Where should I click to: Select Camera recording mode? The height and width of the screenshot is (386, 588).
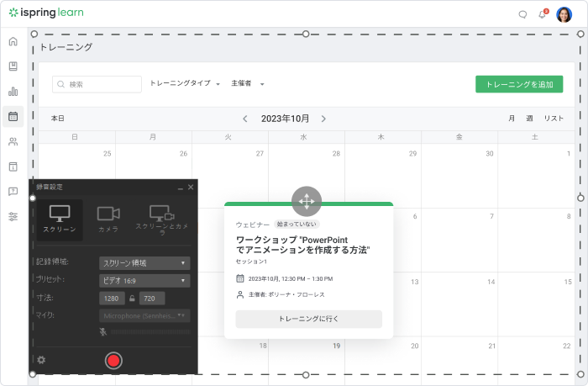point(108,219)
